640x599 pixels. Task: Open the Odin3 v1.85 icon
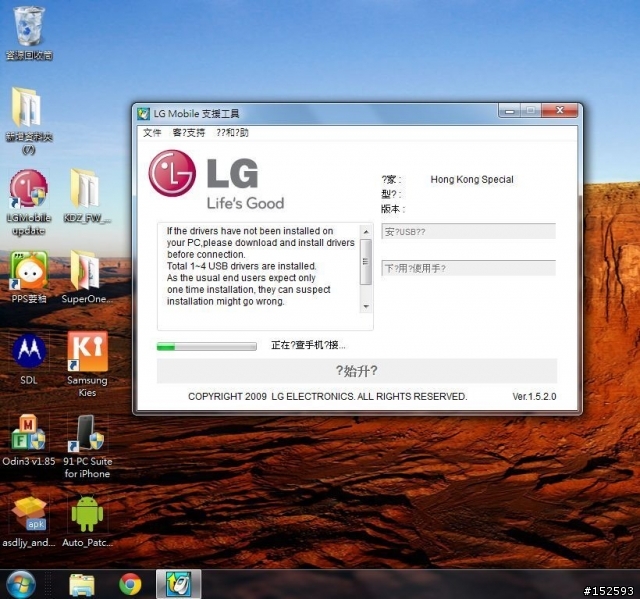tap(28, 433)
